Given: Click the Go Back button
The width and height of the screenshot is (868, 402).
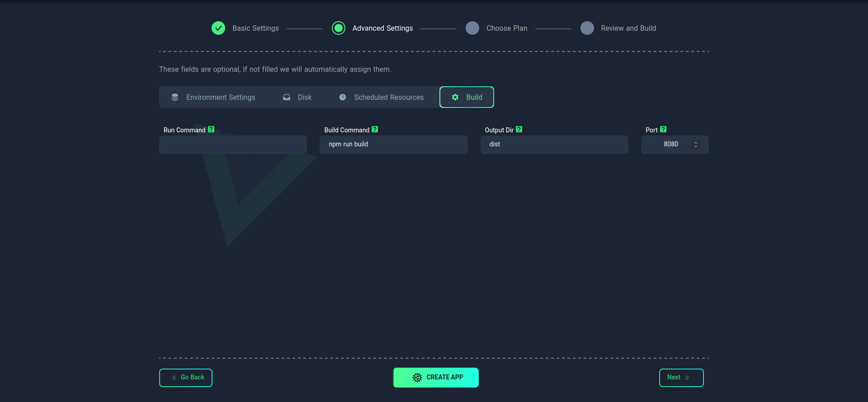Looking at the screenshot, I should (186, 378).
